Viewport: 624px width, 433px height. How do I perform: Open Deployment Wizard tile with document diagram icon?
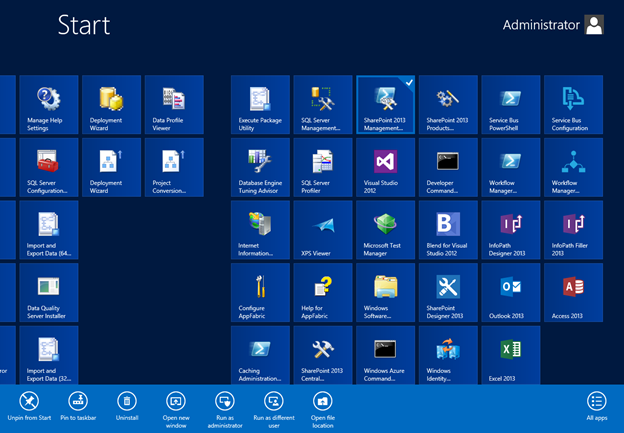point(111,168)
